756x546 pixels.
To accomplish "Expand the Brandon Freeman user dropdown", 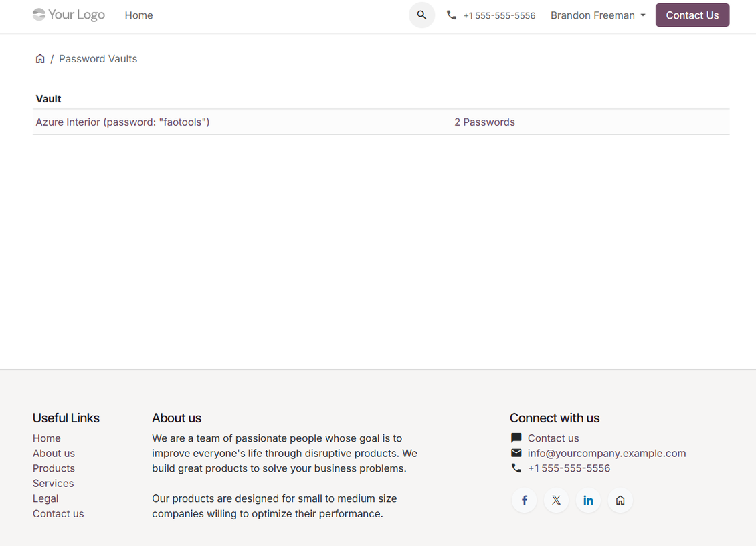I will (598, 15).
